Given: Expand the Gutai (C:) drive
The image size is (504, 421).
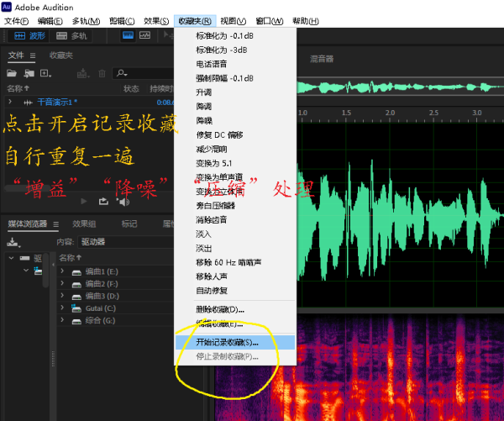Looking at the screenshot, I should [63, 308].
